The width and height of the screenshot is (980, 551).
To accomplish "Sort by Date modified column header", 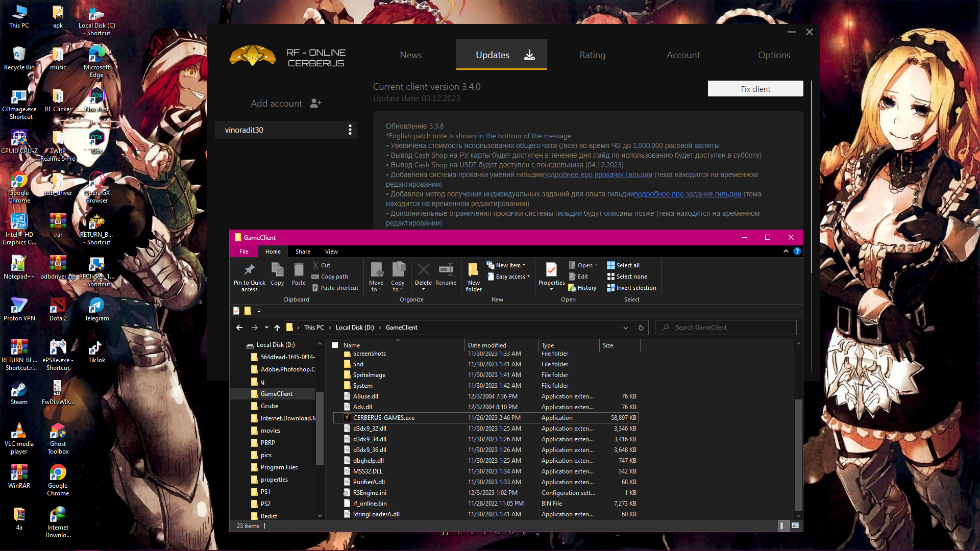I will (x=501, y=345).
